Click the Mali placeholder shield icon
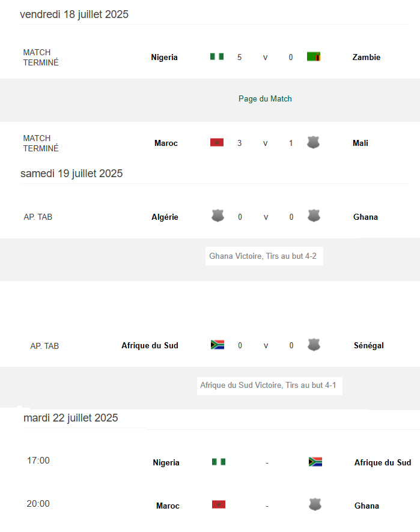The height and width of the screenshot is (532, 420). coord(313,142)
